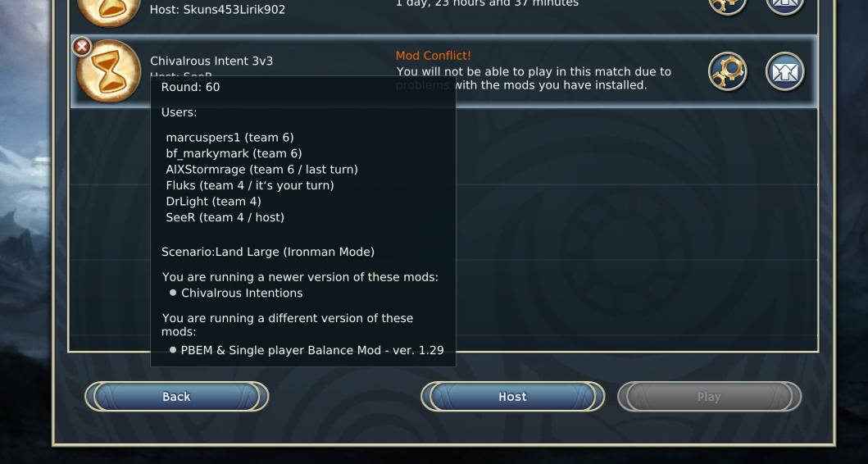The height and width of the screenshot is (464, 868).
Task: Click Scenario: Land Large (Ironman Mode) line
Action: (x=268, y=252)
